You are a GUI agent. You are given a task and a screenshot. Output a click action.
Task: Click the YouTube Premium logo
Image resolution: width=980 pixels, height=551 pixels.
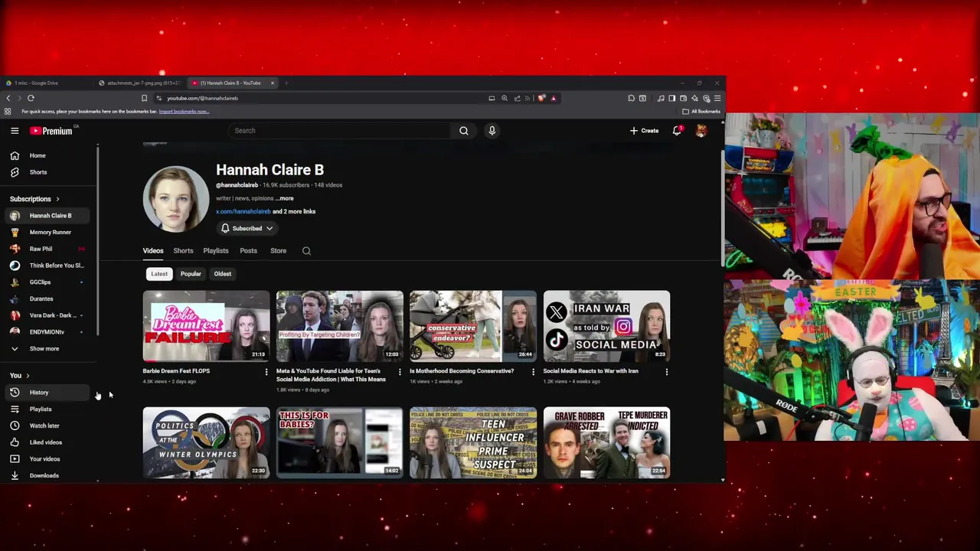51,131
